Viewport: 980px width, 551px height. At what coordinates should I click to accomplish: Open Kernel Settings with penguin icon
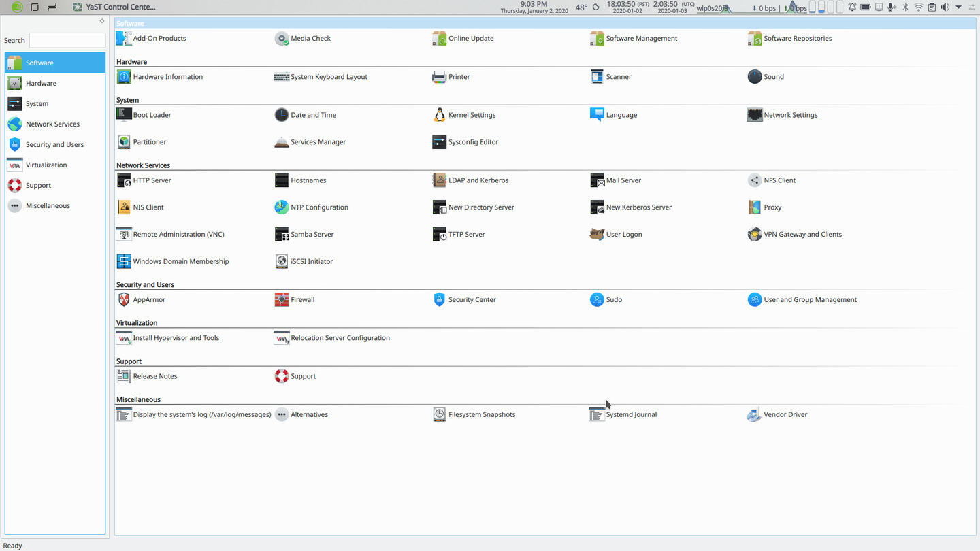coord(463,115)
